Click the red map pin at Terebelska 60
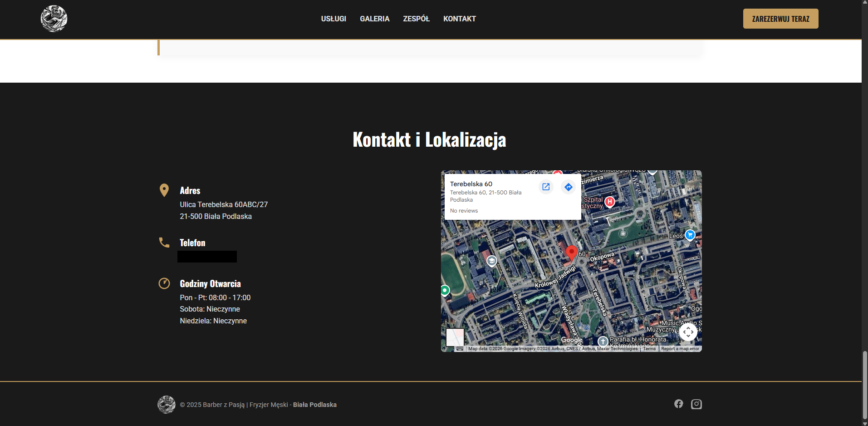The image size is (868, 426). pyautogui.click(x=571, y=253)
